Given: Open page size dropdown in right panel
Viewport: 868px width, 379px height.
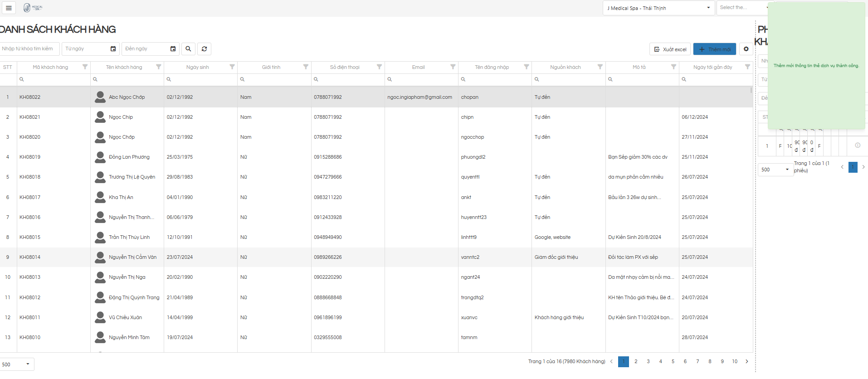Looking at the screenshot, I should (787, 170).
